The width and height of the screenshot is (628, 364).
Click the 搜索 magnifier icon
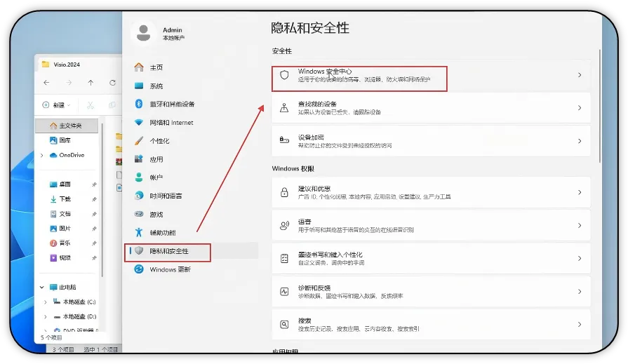(284, 324)
